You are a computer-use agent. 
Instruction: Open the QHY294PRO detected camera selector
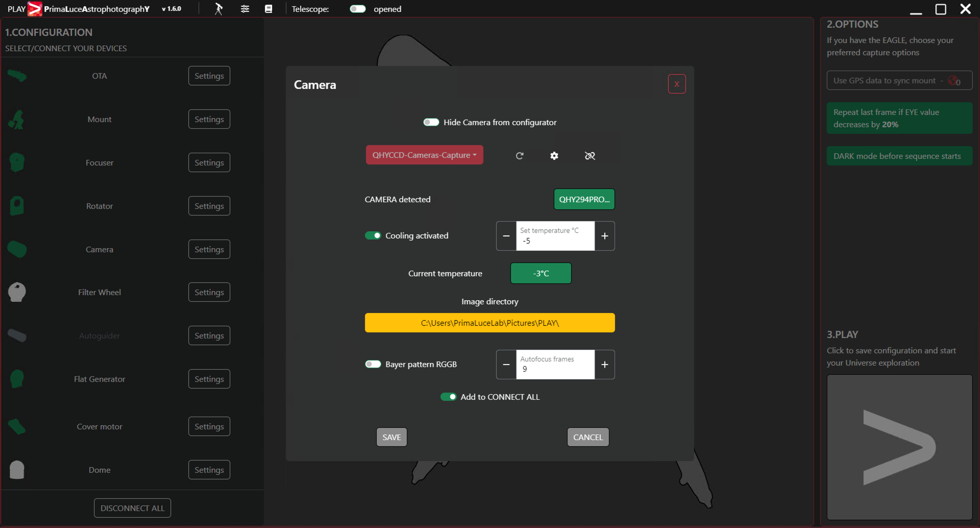coord(584,200)
